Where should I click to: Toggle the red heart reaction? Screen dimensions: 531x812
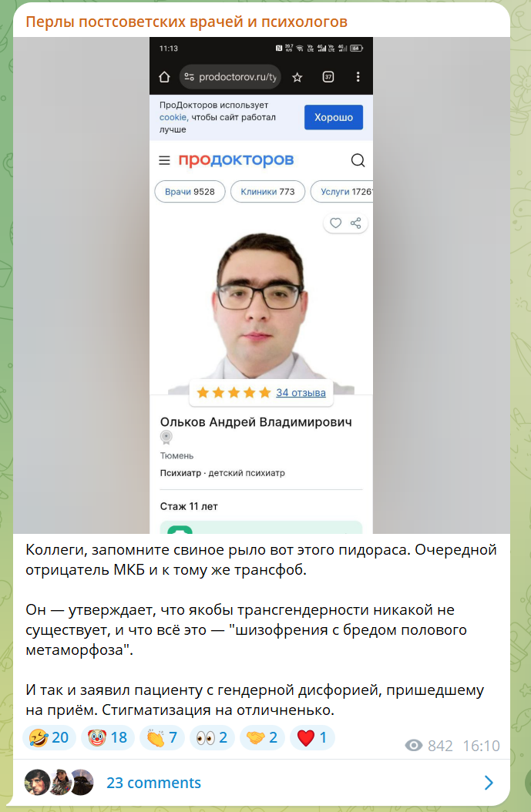(x=312, y=737)
